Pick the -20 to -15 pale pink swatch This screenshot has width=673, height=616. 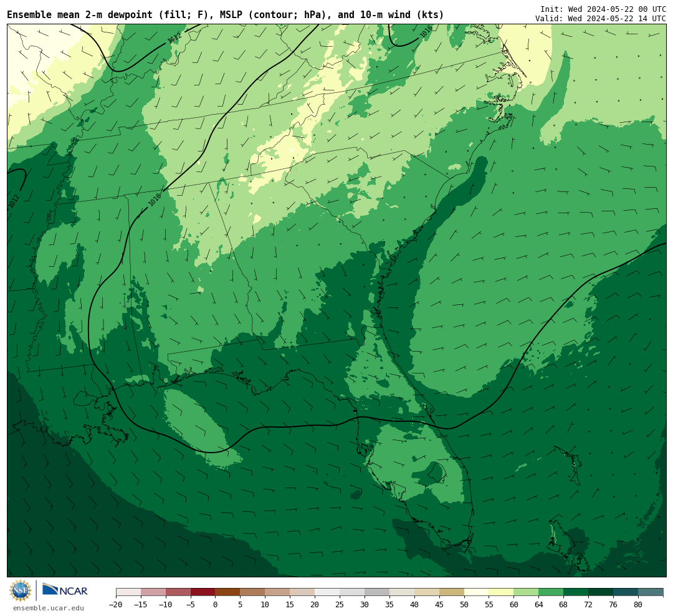128,592
